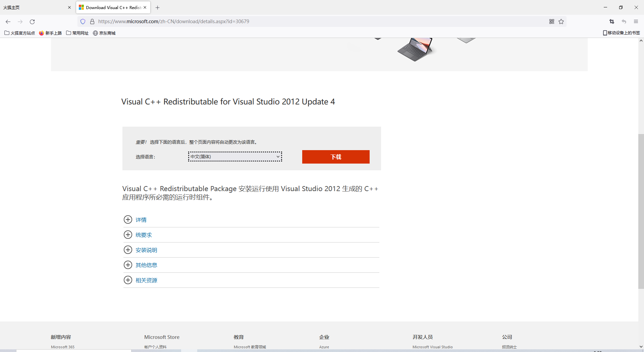Click the 详情 link text
The width and height of the screenshot is (644, 352).
click(141, 220)
